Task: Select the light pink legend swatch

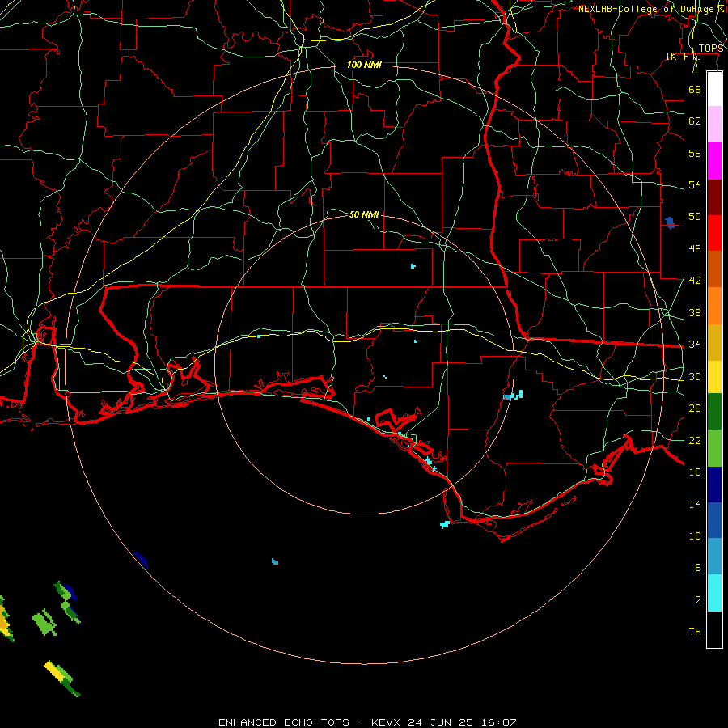Action: [x=714, y=125]
